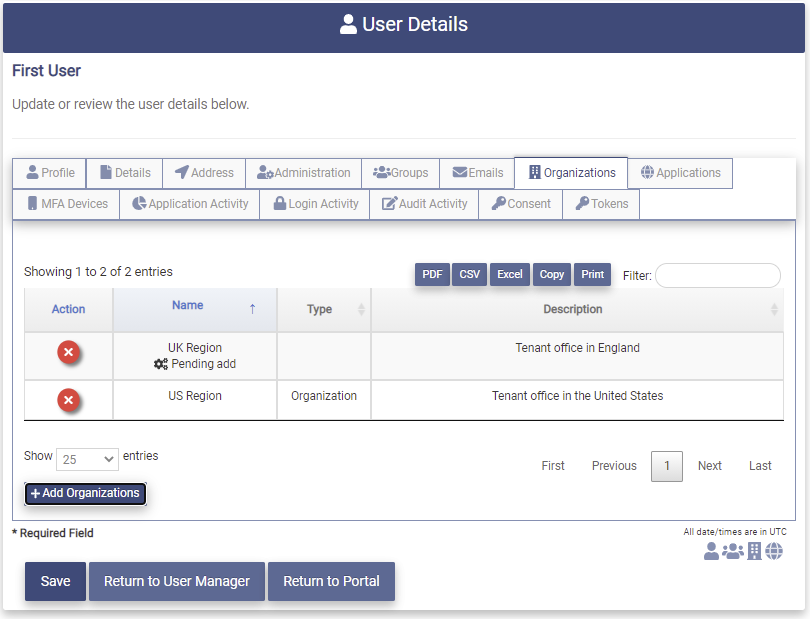Click Showing 1 to 2 of 2 entries
810x619 pixels.
pyautogui.click(x=98, y=272)
